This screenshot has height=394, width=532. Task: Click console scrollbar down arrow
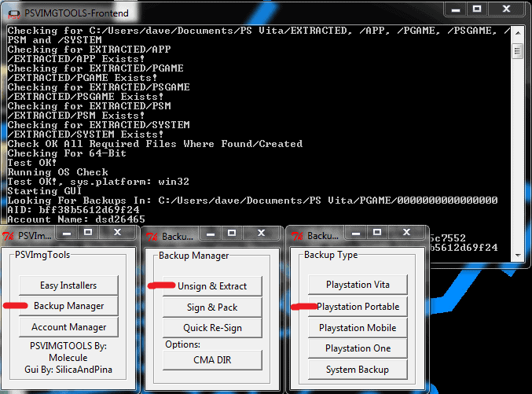pos(517,255)
